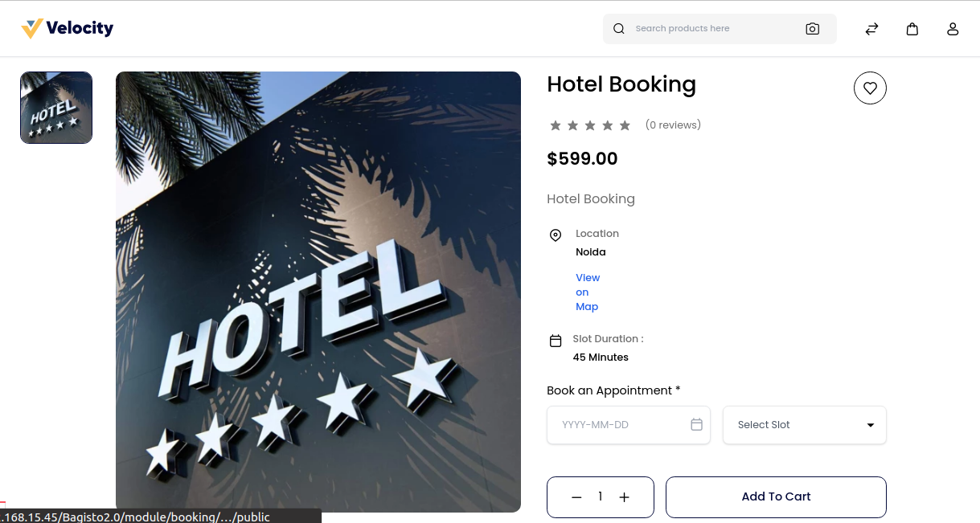Click the calendar icon in date field
This screenshot has height=523, width=980.
coord(697,424)
